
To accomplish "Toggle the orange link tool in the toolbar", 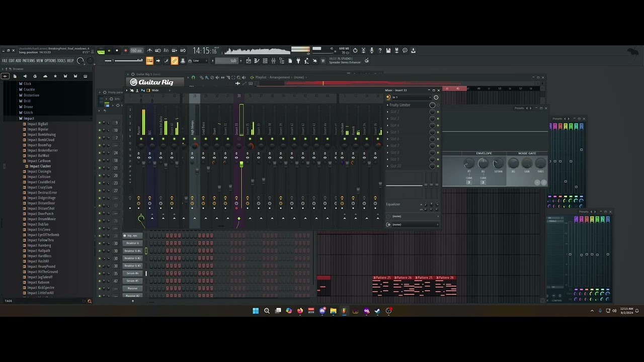I will click(175, 61).
